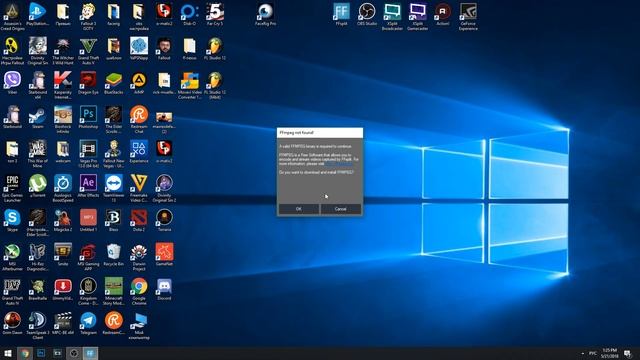This screenshot has width=640, height=360.
Task: Open the Recycle Bin on the desktop
Action: pyautogui.click(x=113, y=255)
